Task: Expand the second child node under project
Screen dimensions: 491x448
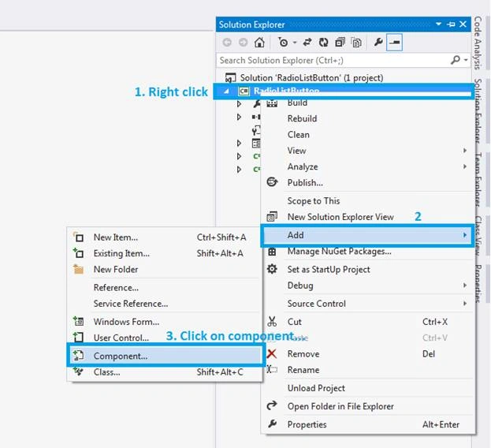Action: [x=239, y=118]
